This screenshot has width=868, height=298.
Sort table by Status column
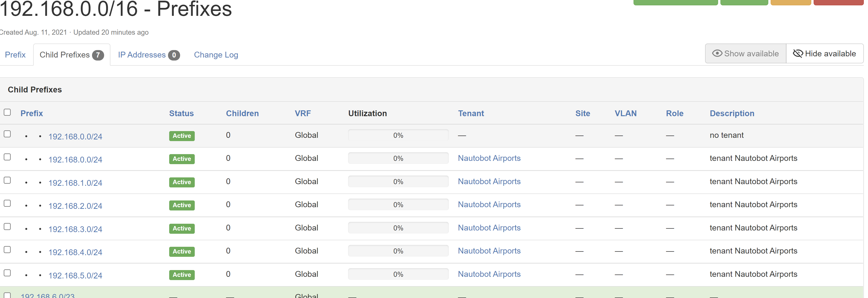point(181,113)
